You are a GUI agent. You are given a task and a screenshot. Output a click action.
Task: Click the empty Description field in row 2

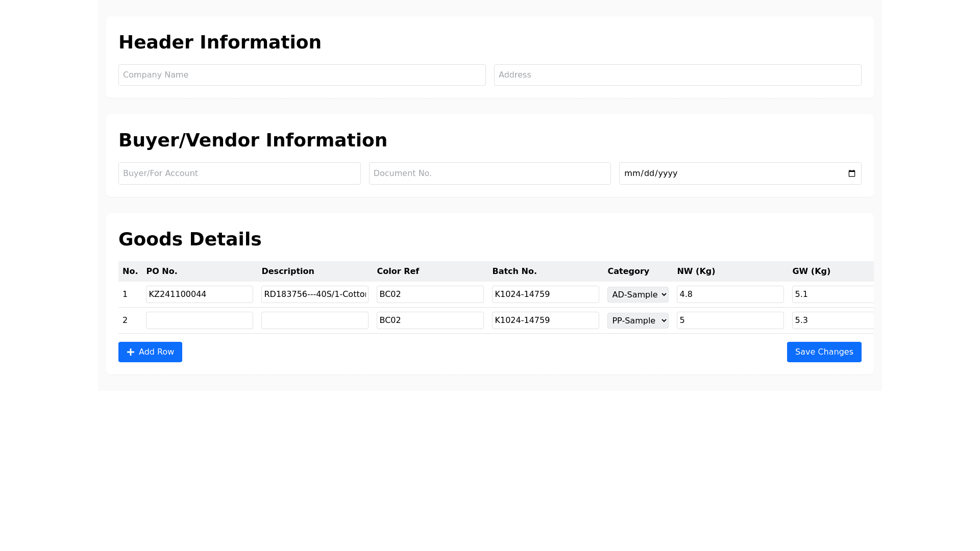[x=314, y=320]
